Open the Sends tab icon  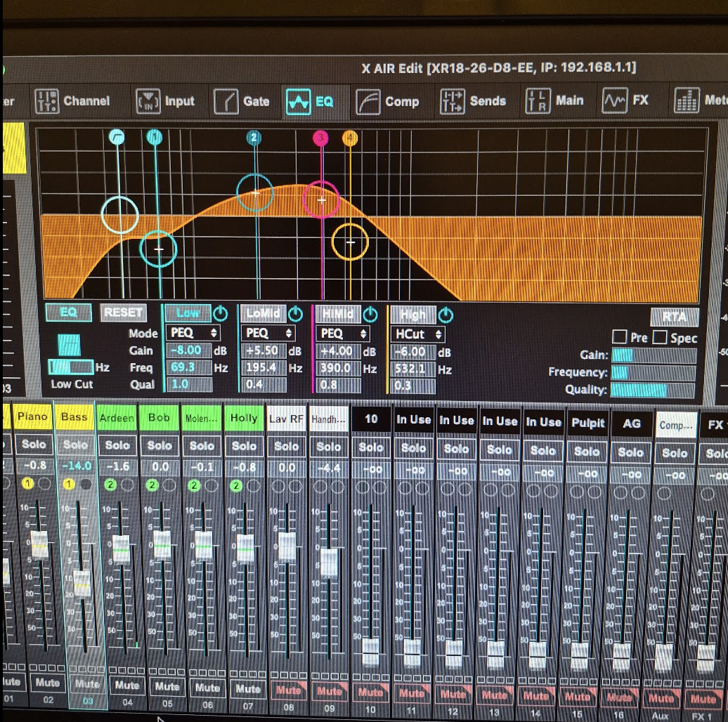coord(453,101)
